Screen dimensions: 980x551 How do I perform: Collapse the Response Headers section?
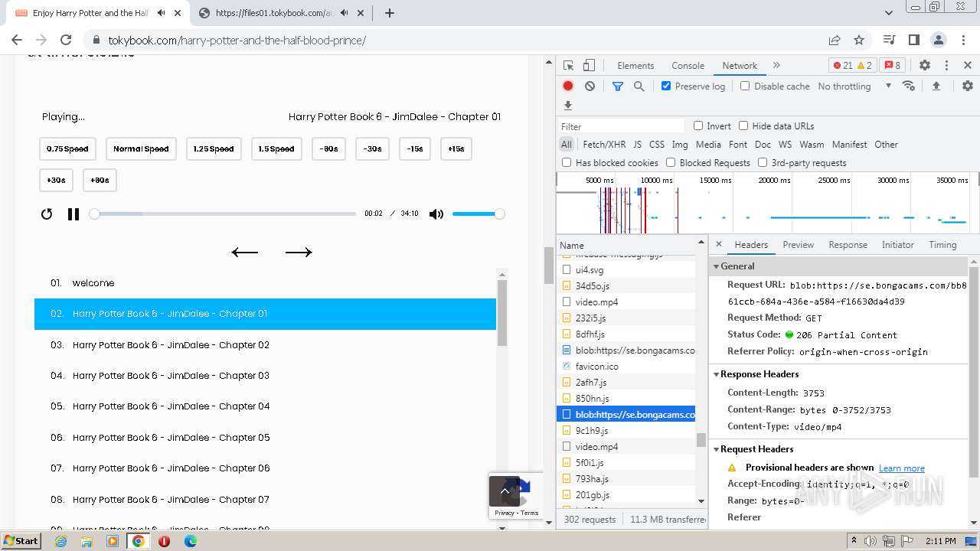pyautogui.click(x=717, y=374)
